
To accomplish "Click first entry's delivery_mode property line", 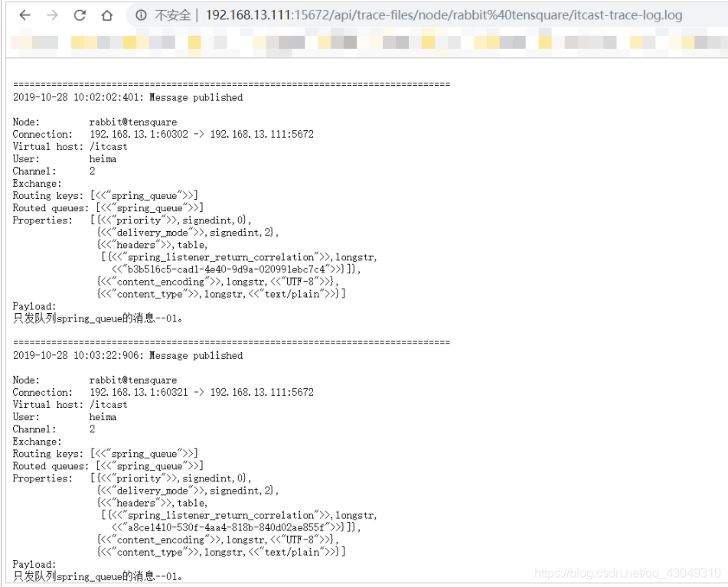I will (188, 233).
